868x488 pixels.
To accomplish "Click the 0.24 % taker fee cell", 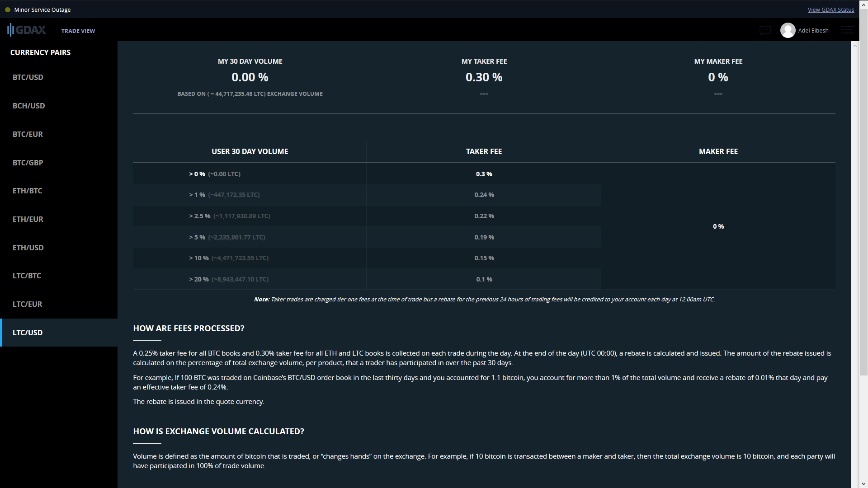I will 484,195.
